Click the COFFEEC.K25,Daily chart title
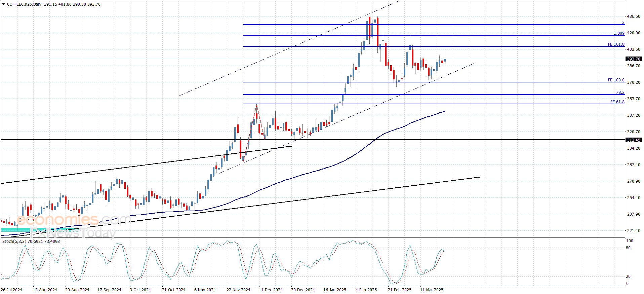Image resolution: width=644 pixels, height=294 pixels. [x=24, y=4]
